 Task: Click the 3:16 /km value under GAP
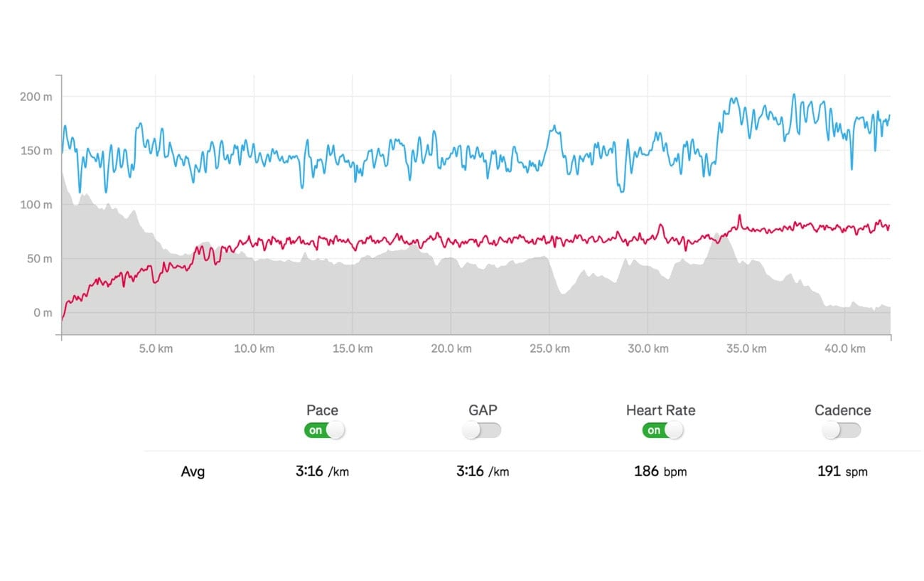pyautogui.click(x=483, y=471)
